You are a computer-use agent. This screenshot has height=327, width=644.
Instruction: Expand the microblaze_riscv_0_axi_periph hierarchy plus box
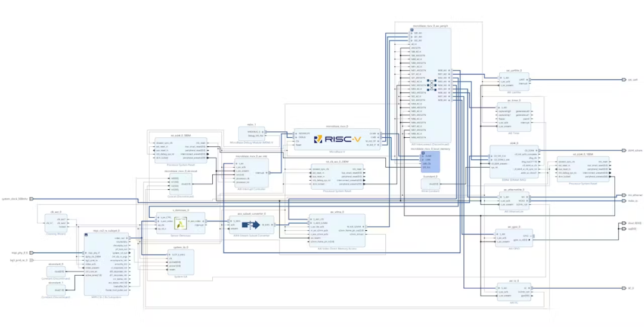point(412,30)
